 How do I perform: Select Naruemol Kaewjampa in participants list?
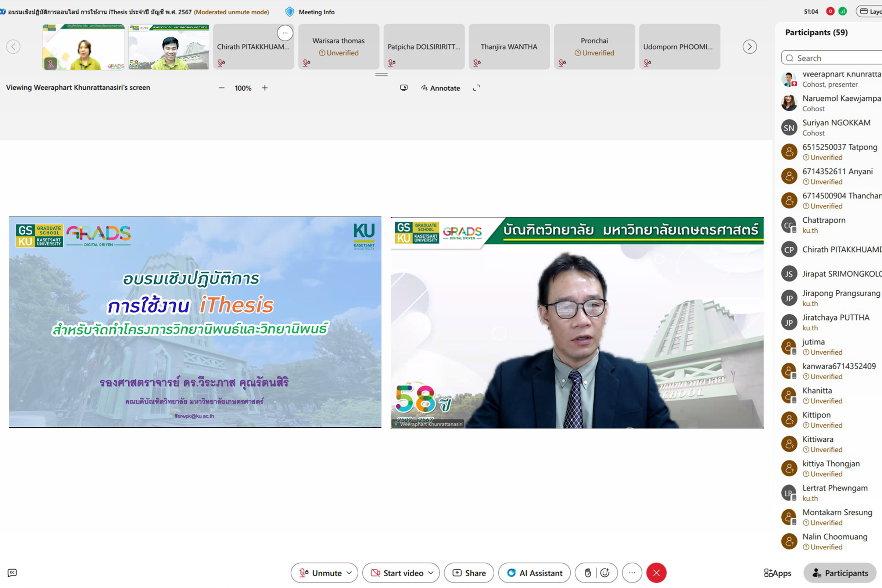(832, 103)
